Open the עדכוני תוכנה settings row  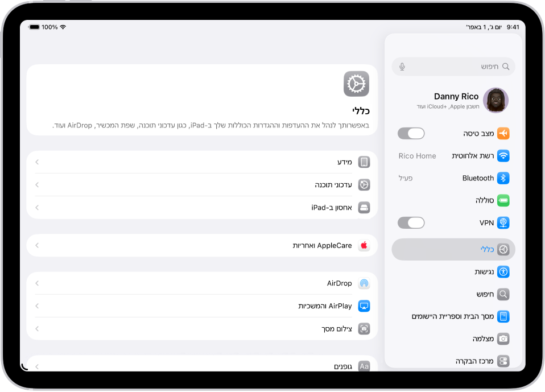tap(202, 185)
